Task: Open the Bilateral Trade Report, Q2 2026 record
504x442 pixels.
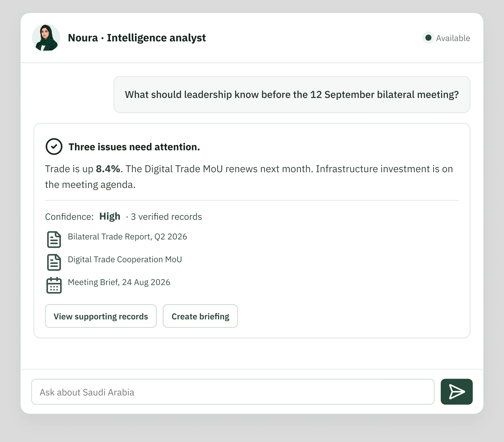Action: (x=127, y=237)
